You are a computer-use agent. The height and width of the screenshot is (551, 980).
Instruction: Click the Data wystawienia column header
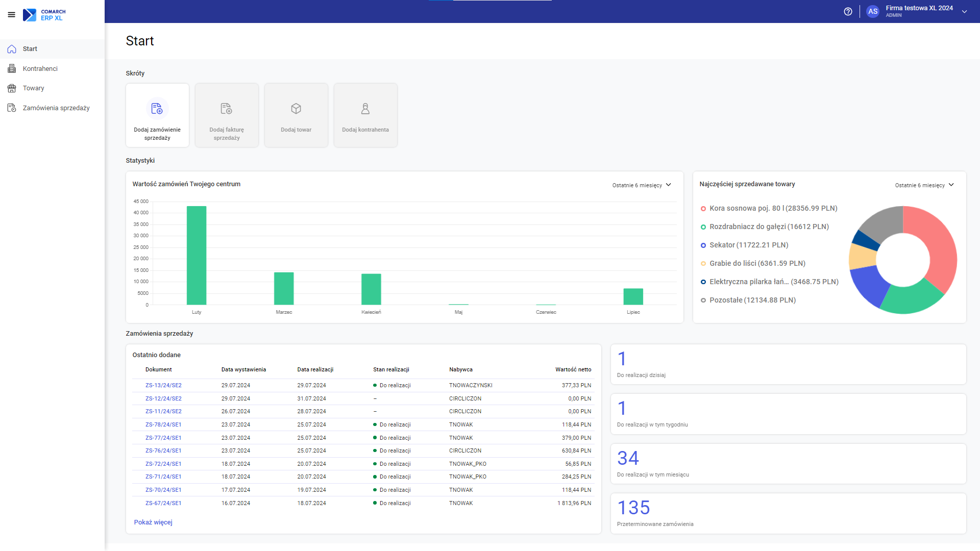point(243,370)
